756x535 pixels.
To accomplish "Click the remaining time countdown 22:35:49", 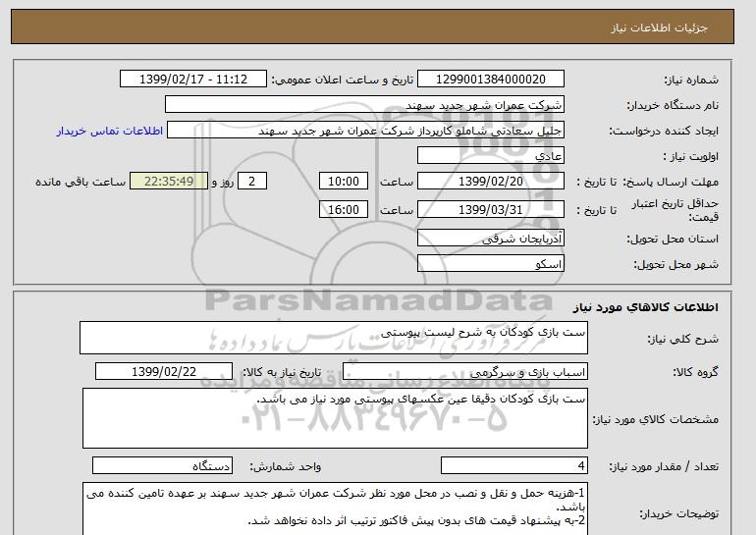I will pyautogui.click(x=169, y=182).
